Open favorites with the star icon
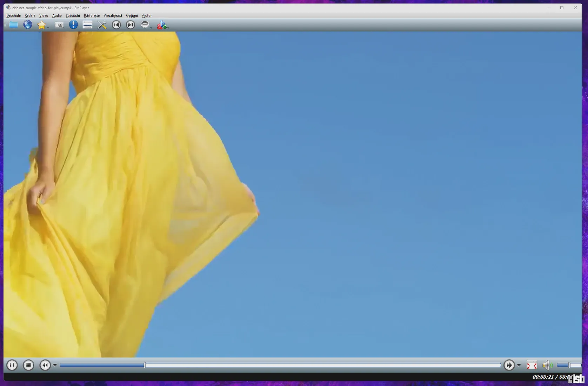The image size is (588, 386). tap(42, 25)
